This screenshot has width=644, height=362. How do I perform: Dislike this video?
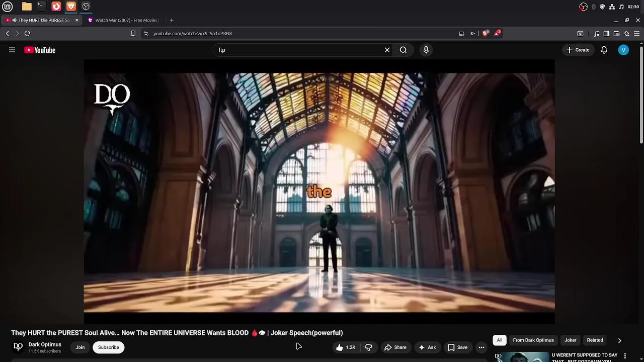pos(369,347)
